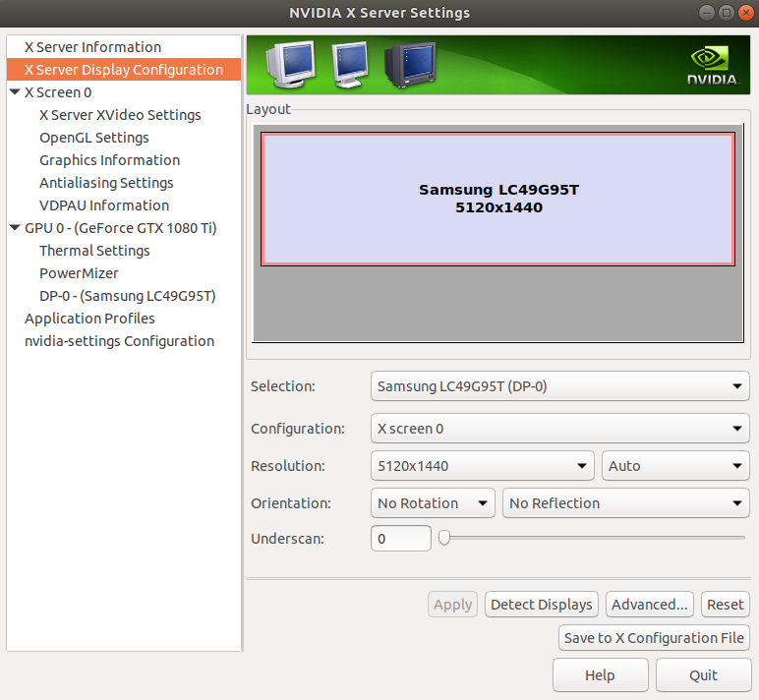
Task: Open Thermal Settings page
Action: click(x=94, y=251)
